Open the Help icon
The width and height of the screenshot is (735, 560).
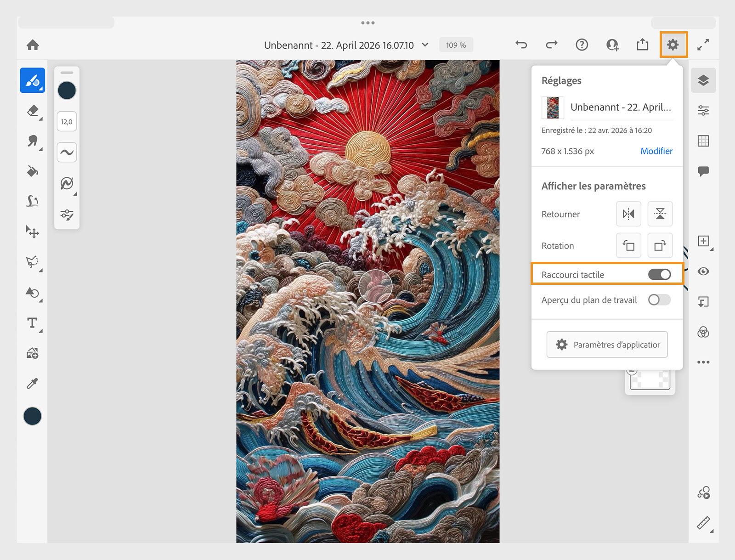pos(582,45)
